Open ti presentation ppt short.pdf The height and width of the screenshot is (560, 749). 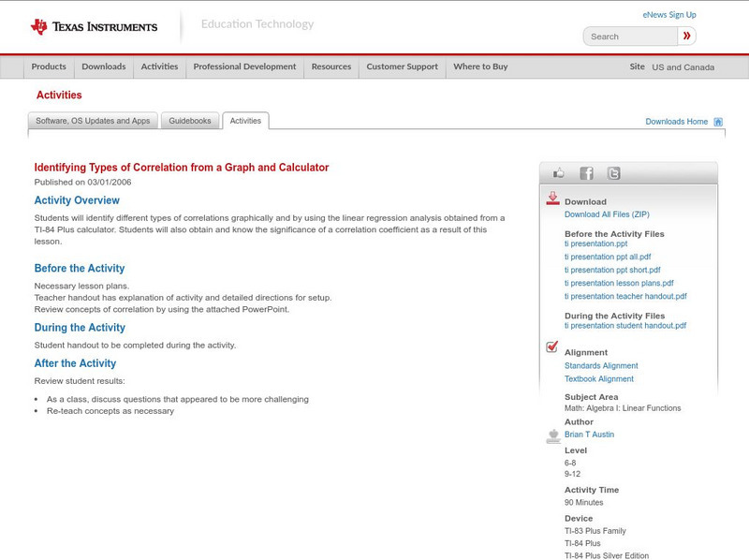[612, 270]
